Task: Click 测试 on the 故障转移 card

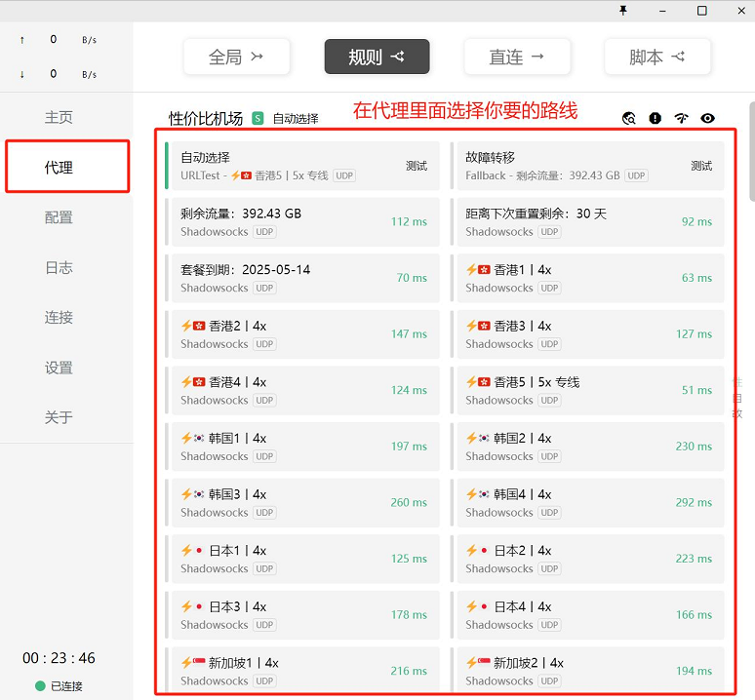Action: pyautogui.click(x=701, y=166)
